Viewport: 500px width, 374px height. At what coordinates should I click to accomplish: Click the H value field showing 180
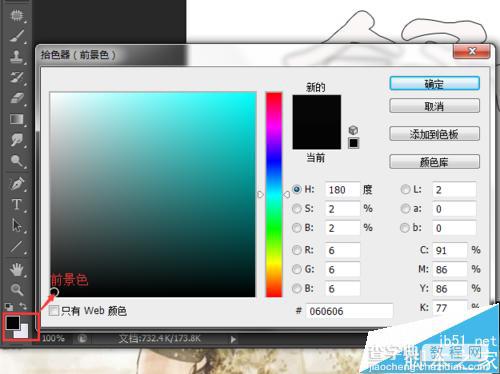(x=342, y=190)
